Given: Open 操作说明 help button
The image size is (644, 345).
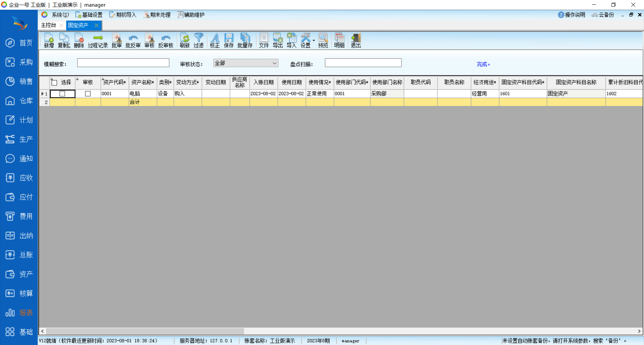Looking at the screenshot, I should click(x=572, y=15).
